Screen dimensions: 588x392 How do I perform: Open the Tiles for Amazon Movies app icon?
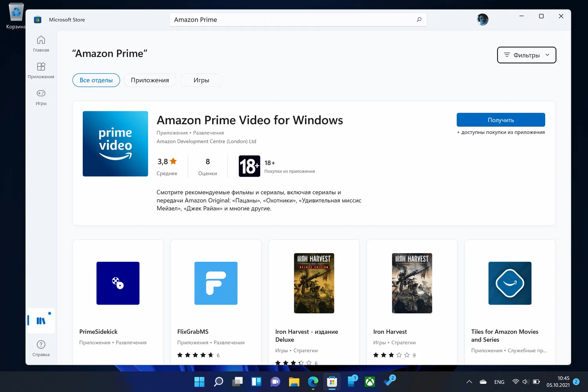click(510, 283)
